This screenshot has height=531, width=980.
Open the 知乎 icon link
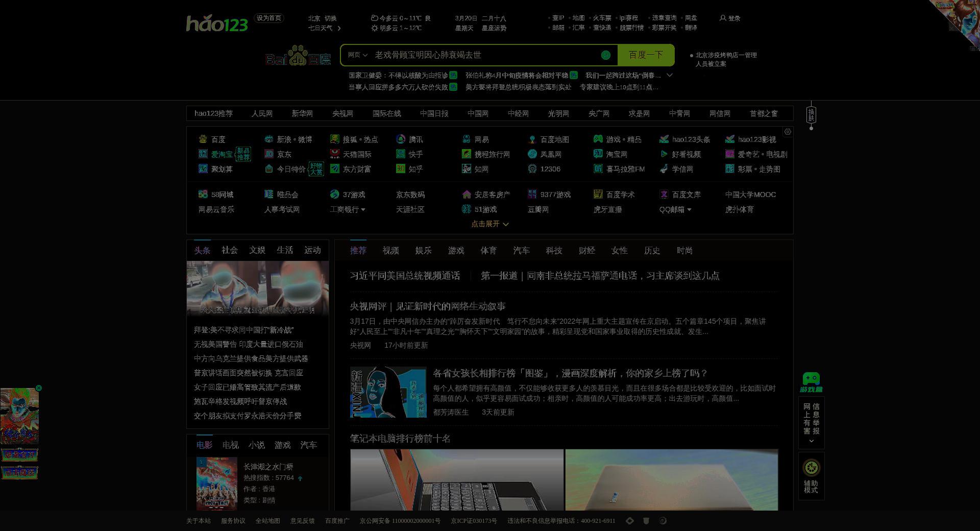click(400, 168)
